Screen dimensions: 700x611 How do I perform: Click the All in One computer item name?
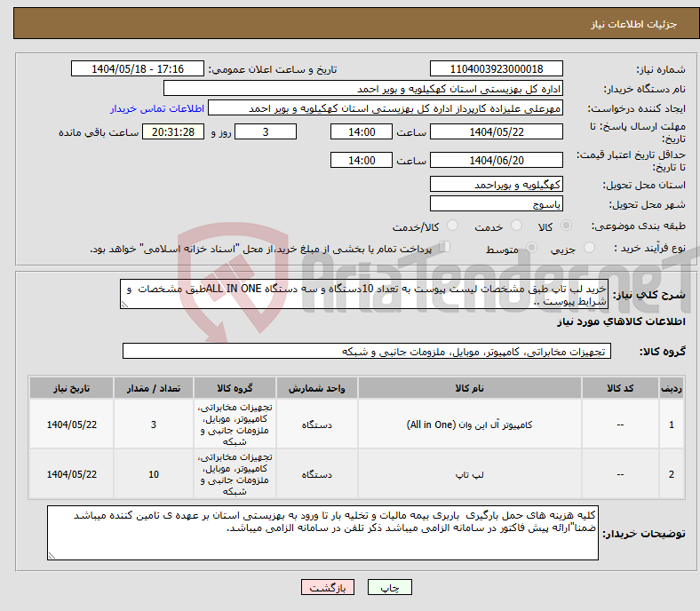(x=470, y=425)
